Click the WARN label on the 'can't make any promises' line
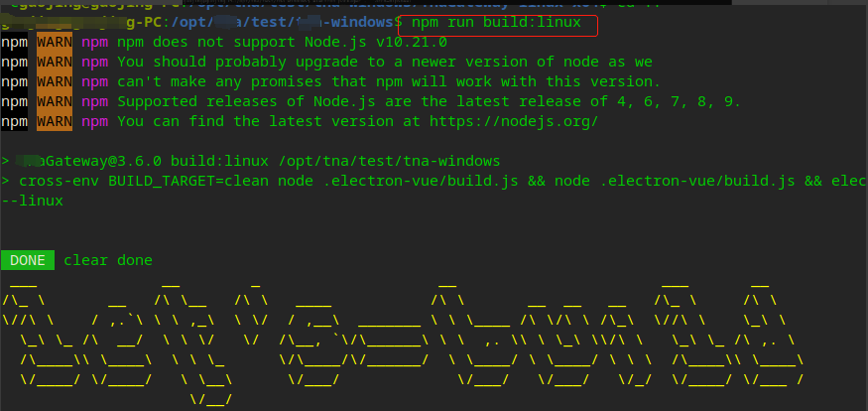This screenshot has height=411, width=868. [x=55, y=82]
